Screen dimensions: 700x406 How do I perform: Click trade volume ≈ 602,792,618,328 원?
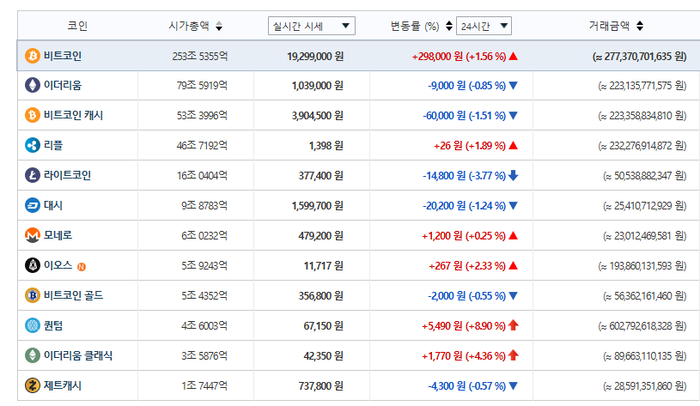(642, 326)
